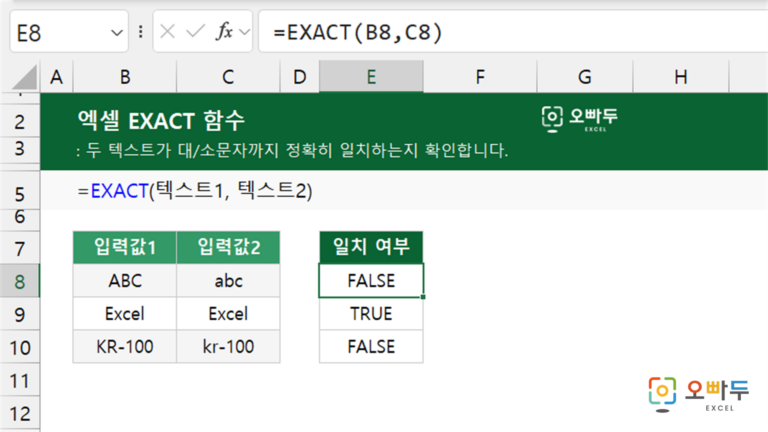Image resolution: width=768 pixels, height=432 pixels.
Task: Click the '입력값1' header cell
Action: 125,247
